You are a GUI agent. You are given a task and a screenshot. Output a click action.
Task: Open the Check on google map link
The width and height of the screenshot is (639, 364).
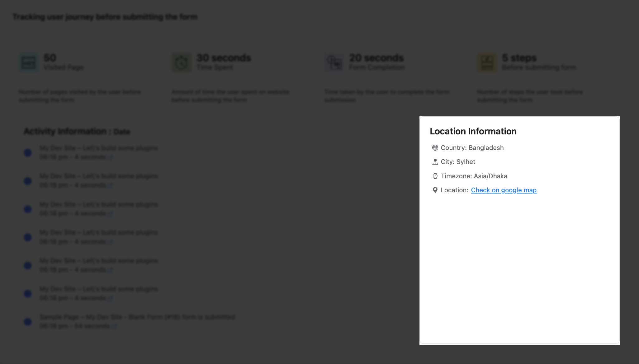tap(504, 190)
